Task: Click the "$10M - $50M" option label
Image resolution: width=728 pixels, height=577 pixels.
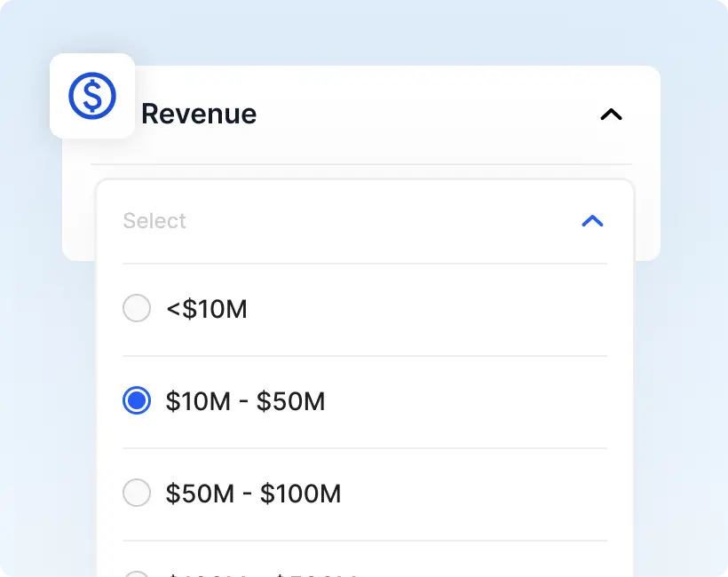Action: (x=245, y=401)
